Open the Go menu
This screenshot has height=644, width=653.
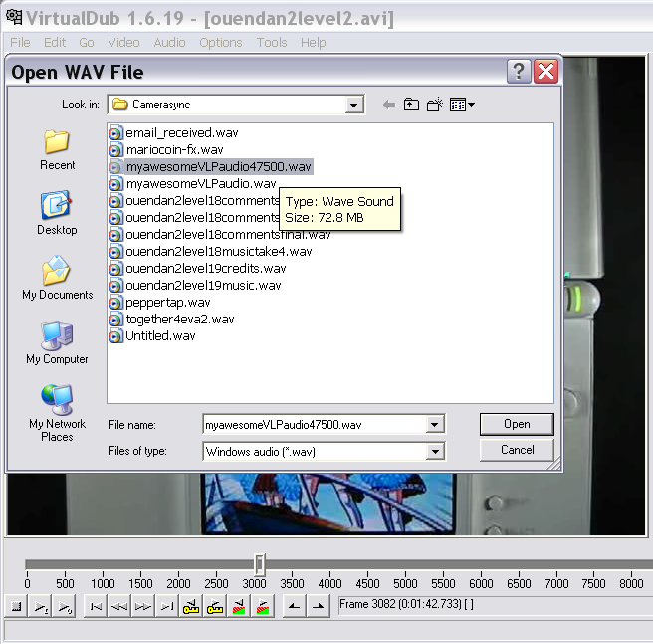pyautogui.click(x=87, y=43)
